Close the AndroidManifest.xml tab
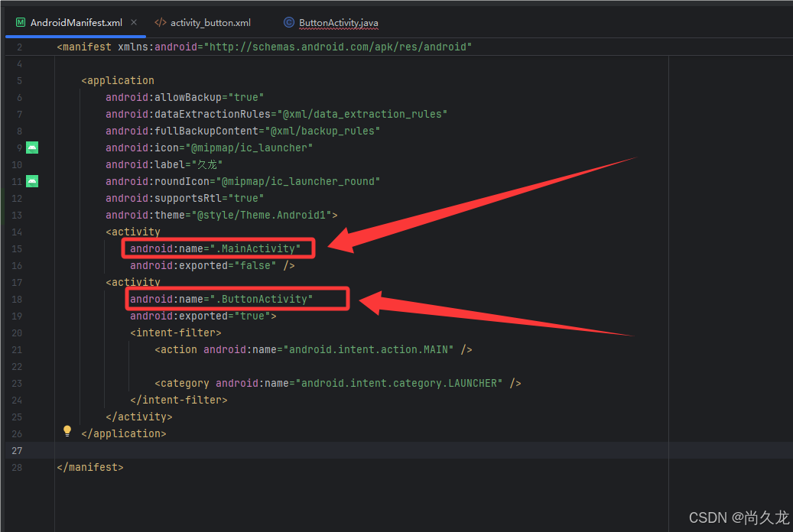The image size is (793, 532). pos(134,22)
